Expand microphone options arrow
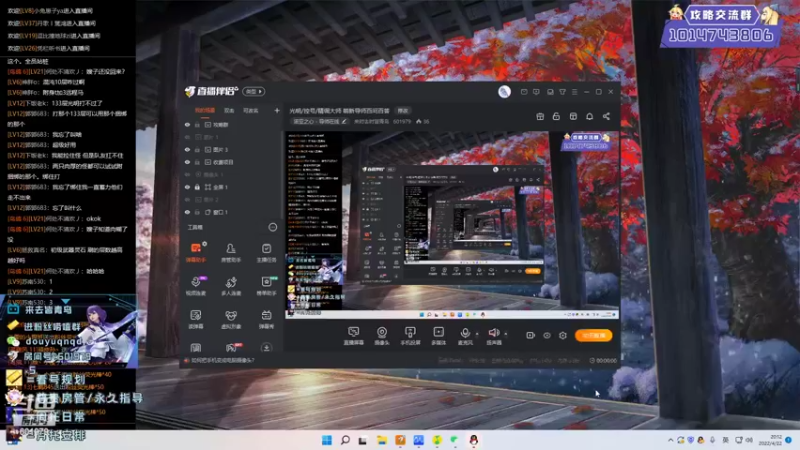This screenshot has height=450, width=800. [x=477, y=334]
